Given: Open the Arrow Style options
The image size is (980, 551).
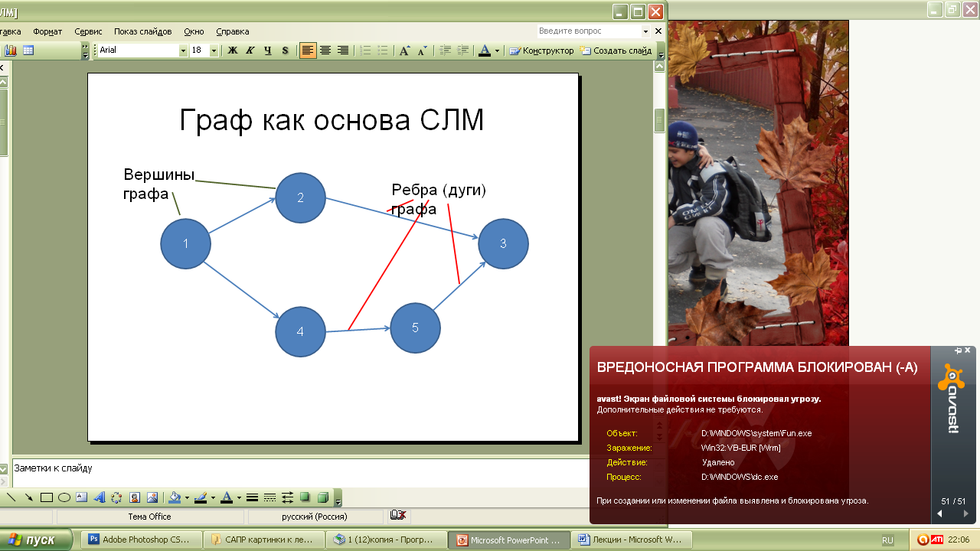Looking at the screenshot, I should coord(287,497).
